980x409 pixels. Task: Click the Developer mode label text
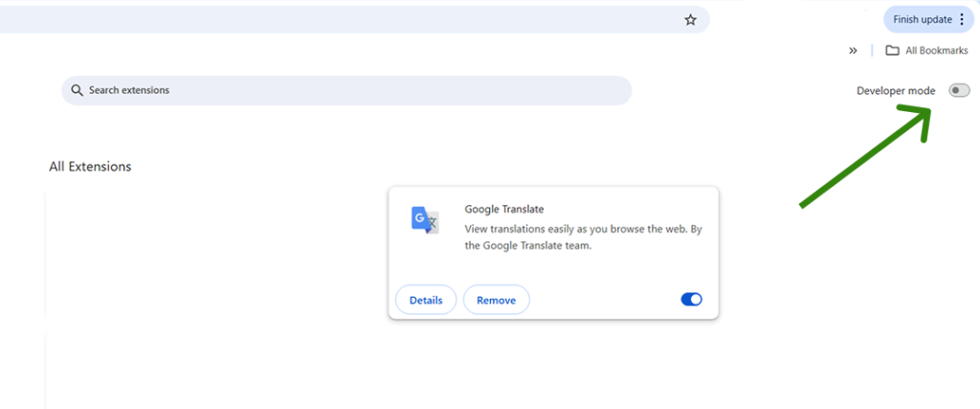coord(896,91)
